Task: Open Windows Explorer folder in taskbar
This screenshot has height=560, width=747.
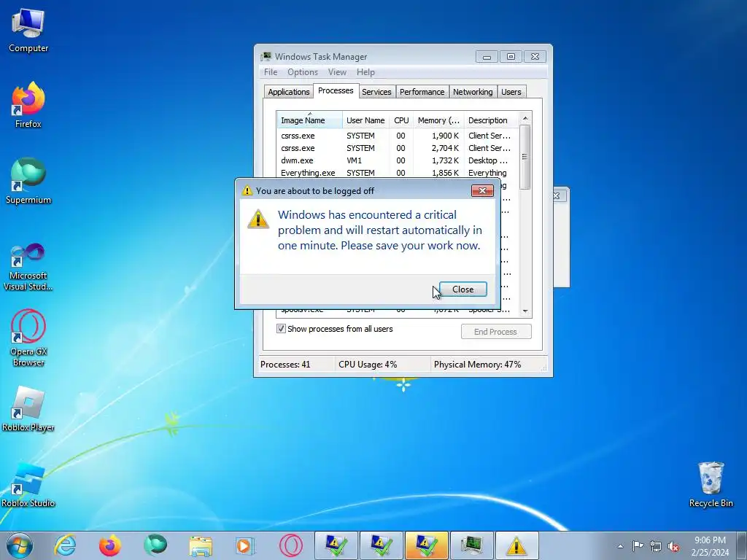Action: 201,545
